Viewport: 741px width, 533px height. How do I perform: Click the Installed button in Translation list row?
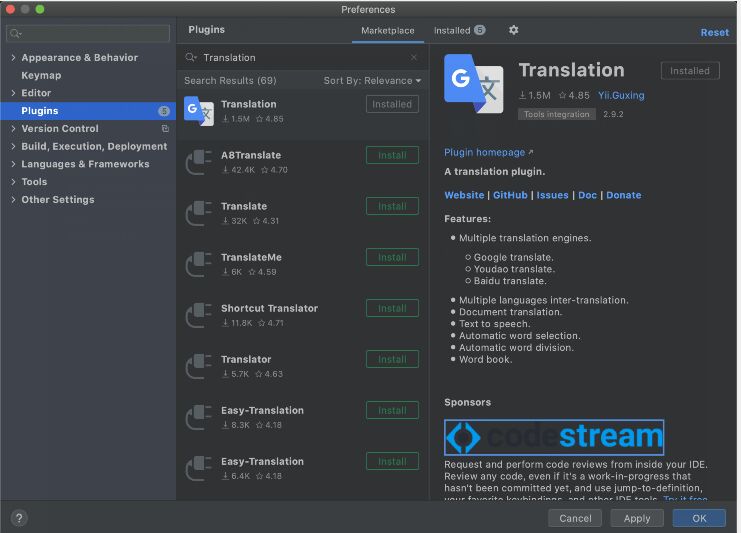pyautogui.click(x=392, y=104)
